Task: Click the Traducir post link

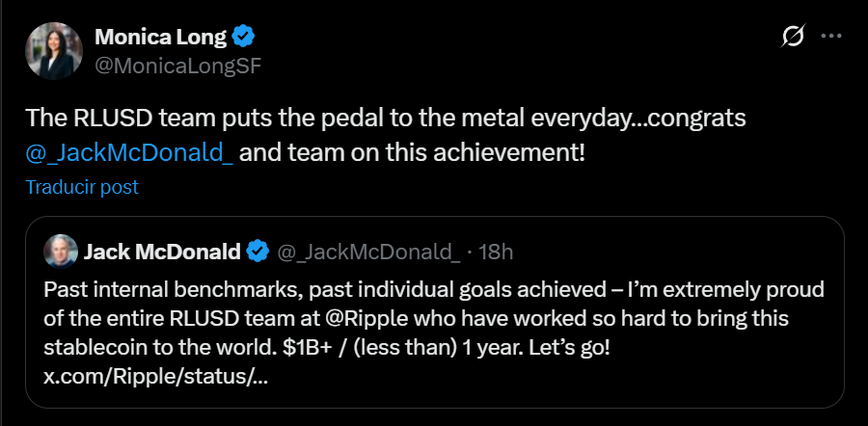Action: tap(82, 187)
